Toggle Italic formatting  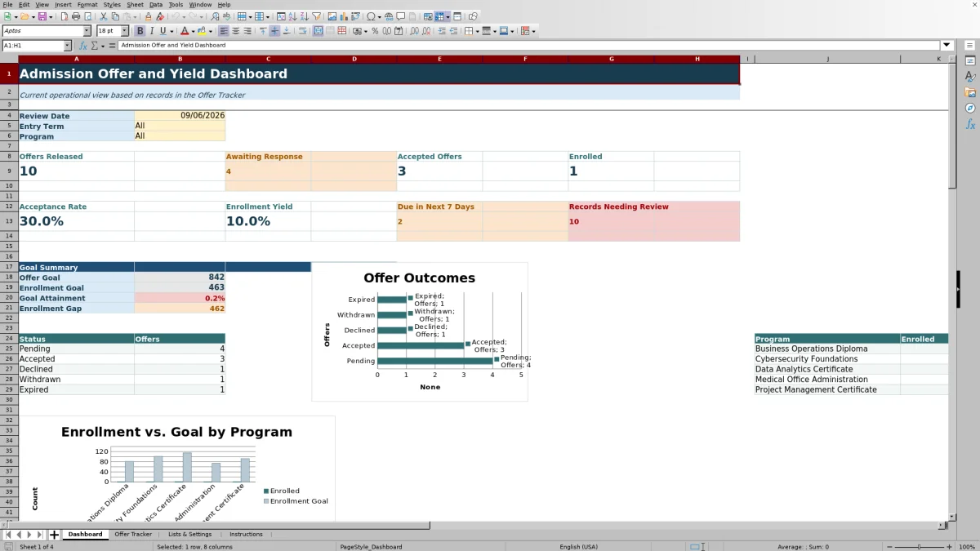click(152, 31)
